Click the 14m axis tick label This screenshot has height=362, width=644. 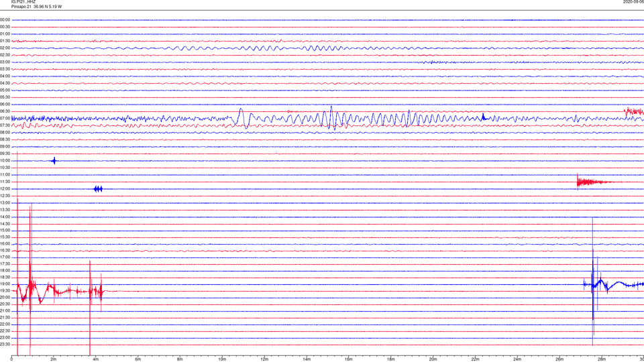click(307, 359)
